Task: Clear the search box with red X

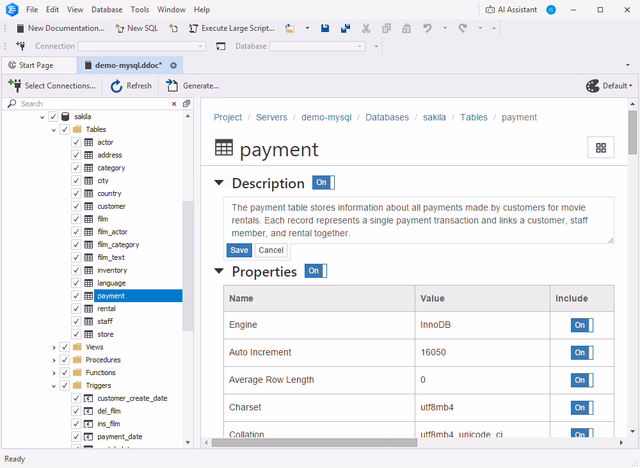Action: click(174, 104)
